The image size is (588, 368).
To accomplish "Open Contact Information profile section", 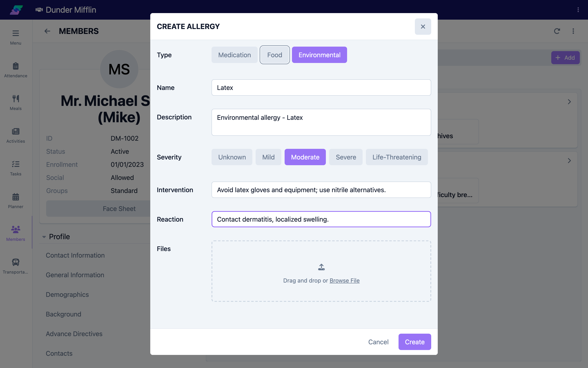I will tap(75, 255).
